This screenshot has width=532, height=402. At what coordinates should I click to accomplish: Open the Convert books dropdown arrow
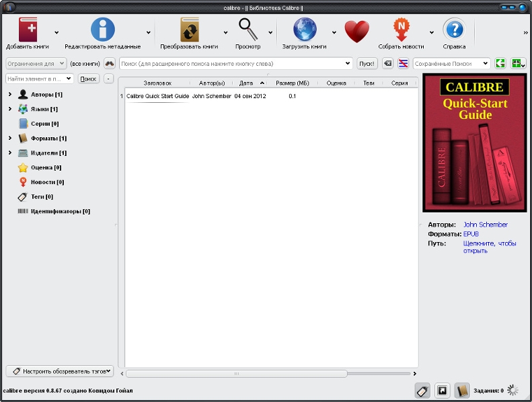pyautogui.click(x=225, y=32)
